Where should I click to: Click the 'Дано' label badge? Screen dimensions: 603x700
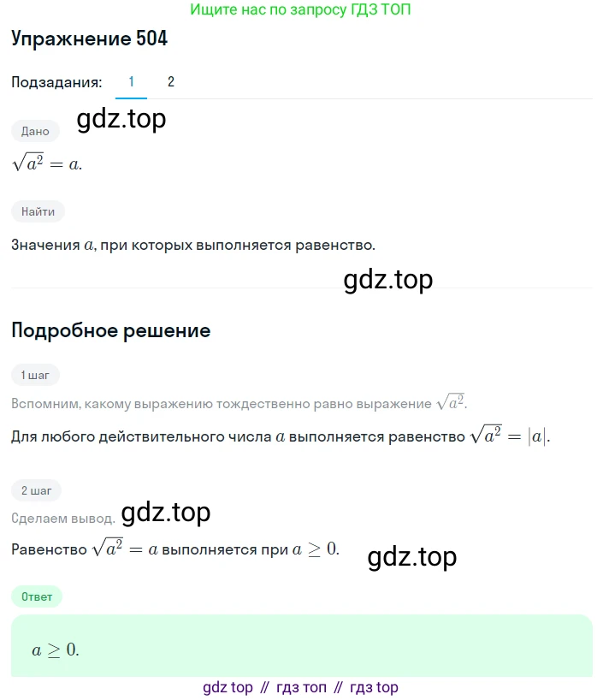pos(35,131)
